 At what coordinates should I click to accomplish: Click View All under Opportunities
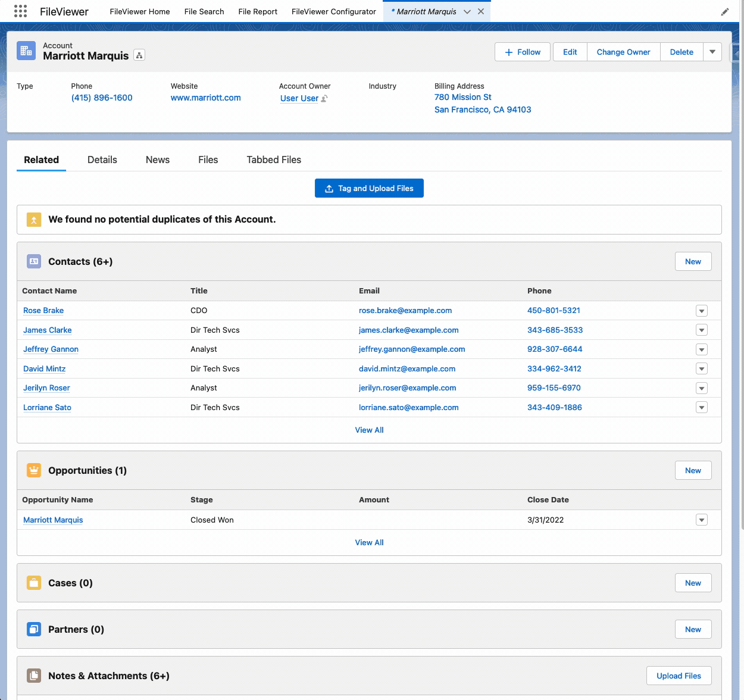(370, 542)
